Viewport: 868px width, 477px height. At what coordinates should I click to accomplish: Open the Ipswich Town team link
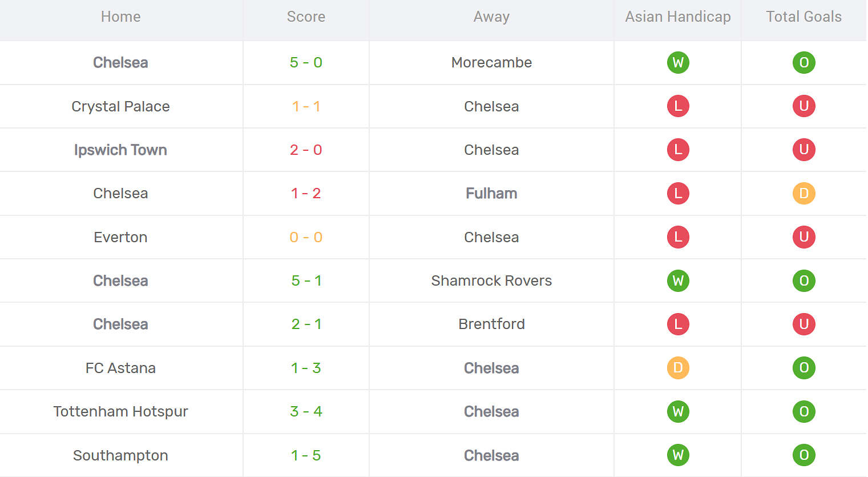[120, 150]
